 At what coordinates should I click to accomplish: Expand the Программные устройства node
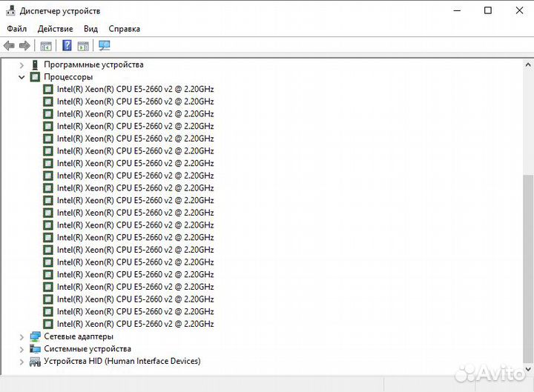[x=22, y=64]
